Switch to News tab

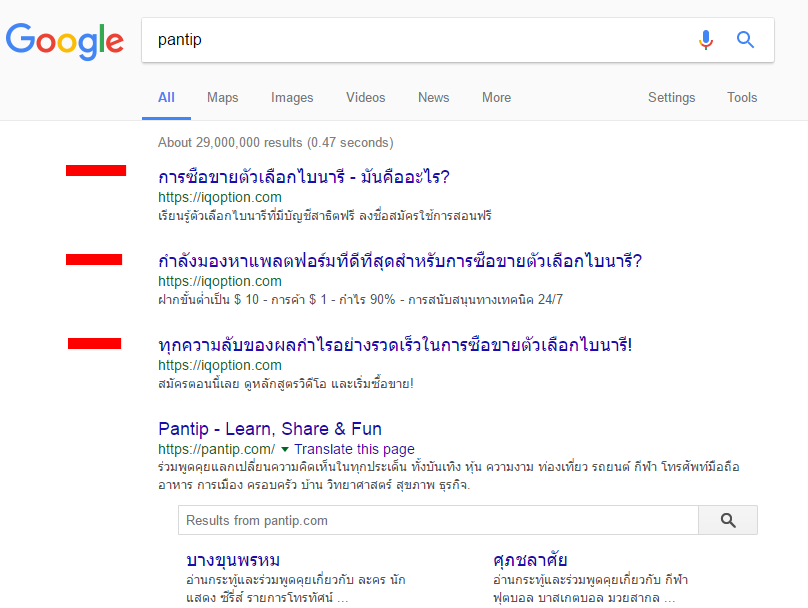433,97
